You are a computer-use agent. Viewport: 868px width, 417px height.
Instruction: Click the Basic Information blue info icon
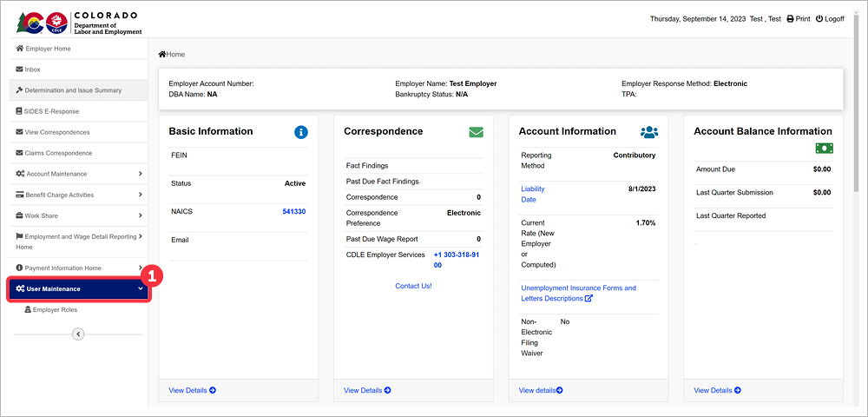[301, 132]
